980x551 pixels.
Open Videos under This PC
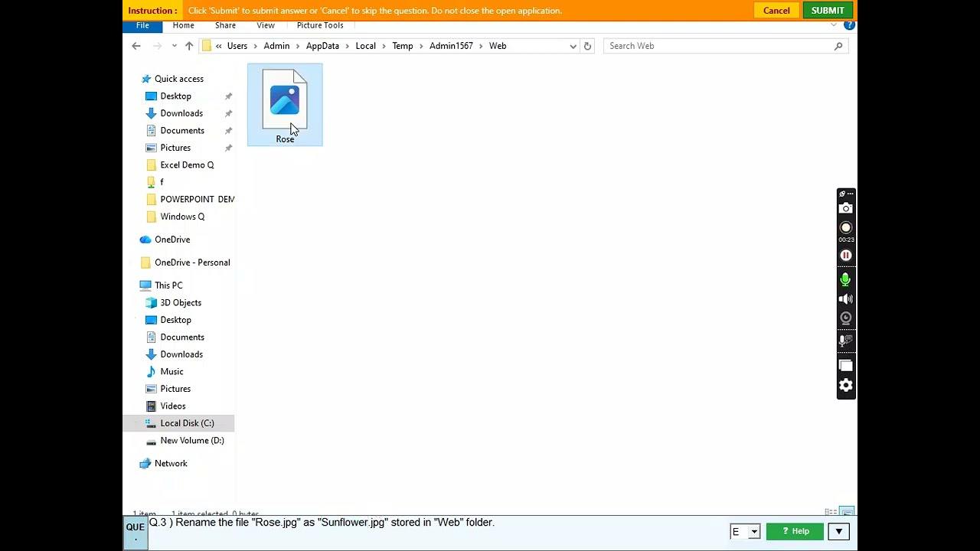click(173, 406)
